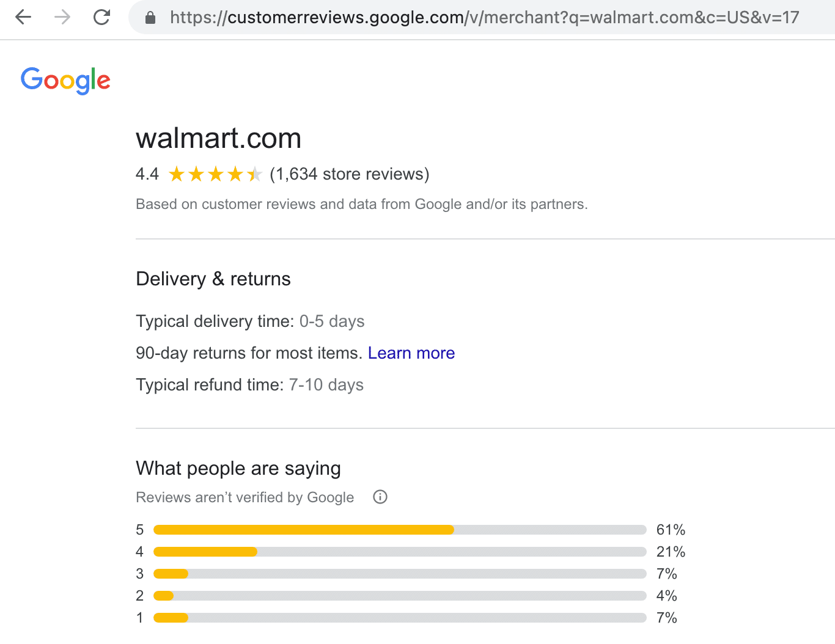Select the 3-star rating bar
Screen dimensions: 835x644
(x=400, y=574)
